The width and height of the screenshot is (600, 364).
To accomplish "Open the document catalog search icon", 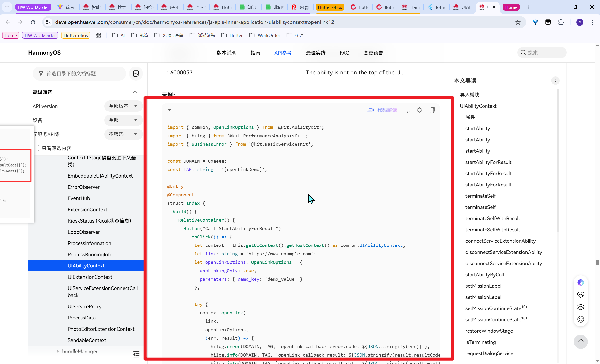I will [136, 74].
